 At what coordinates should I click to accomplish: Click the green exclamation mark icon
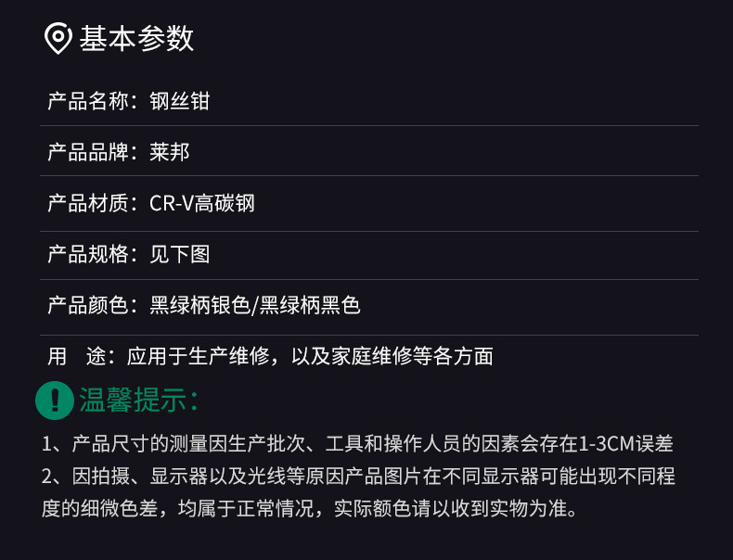click(55, 400)
